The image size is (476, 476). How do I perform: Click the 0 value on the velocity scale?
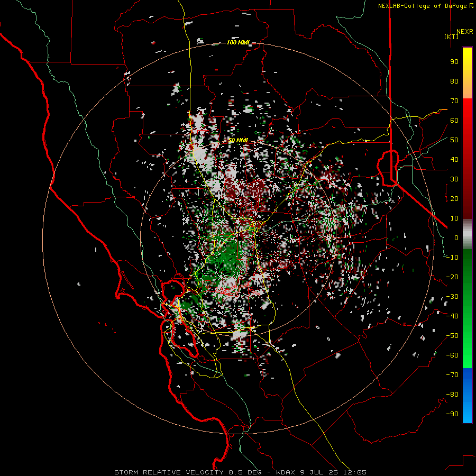coord(456,238)
